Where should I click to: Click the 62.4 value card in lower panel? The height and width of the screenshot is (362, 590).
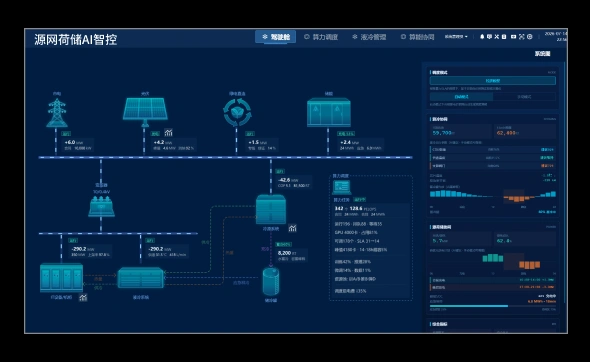525,239
